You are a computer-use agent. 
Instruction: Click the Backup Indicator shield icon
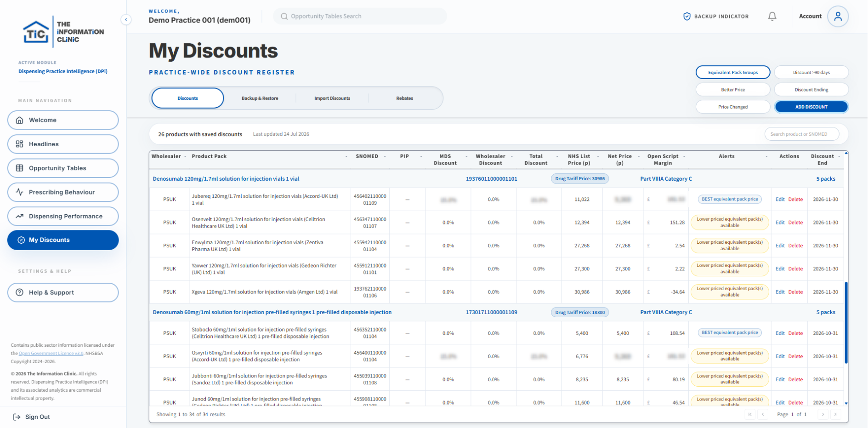click(x=687, y=16)
